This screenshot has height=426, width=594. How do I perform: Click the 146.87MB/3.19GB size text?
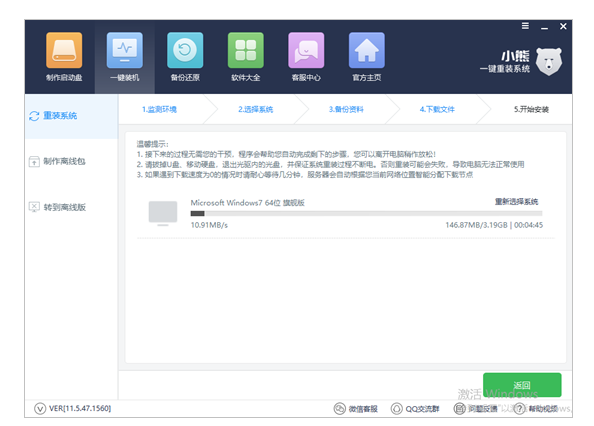click(x=476, y=225)
